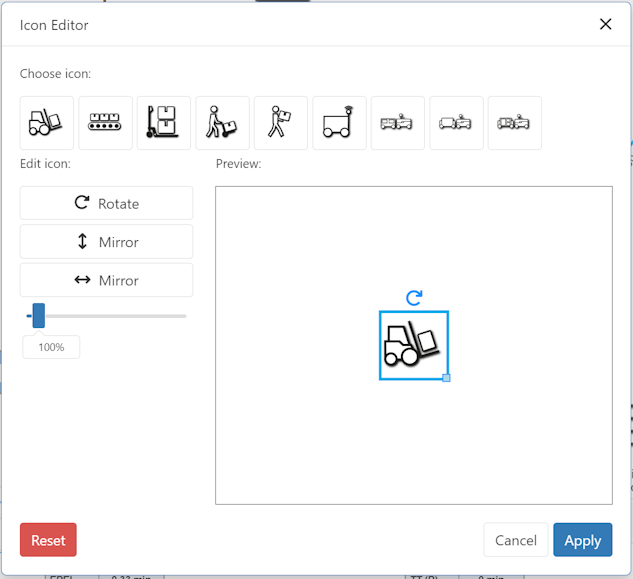Viewport: 633px width, 579px height.
Task: Select the forklift in the preview canvas
Action: click(x=414, y=345)
